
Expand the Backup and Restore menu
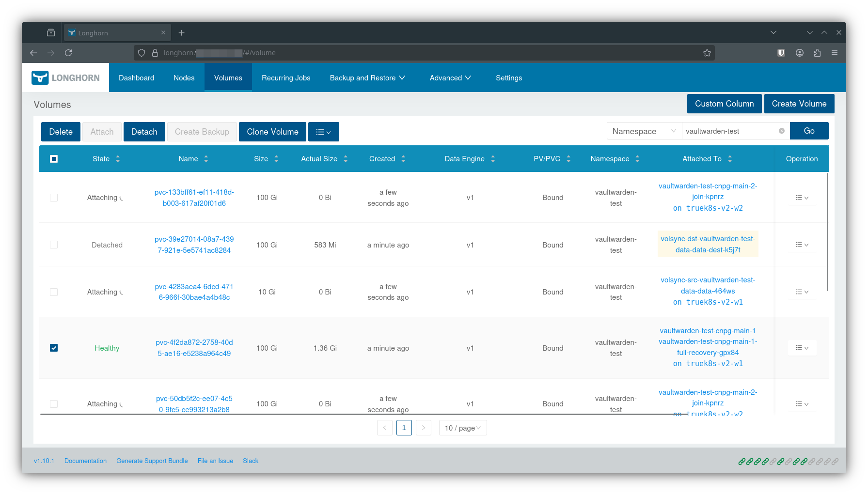[367, 78]
